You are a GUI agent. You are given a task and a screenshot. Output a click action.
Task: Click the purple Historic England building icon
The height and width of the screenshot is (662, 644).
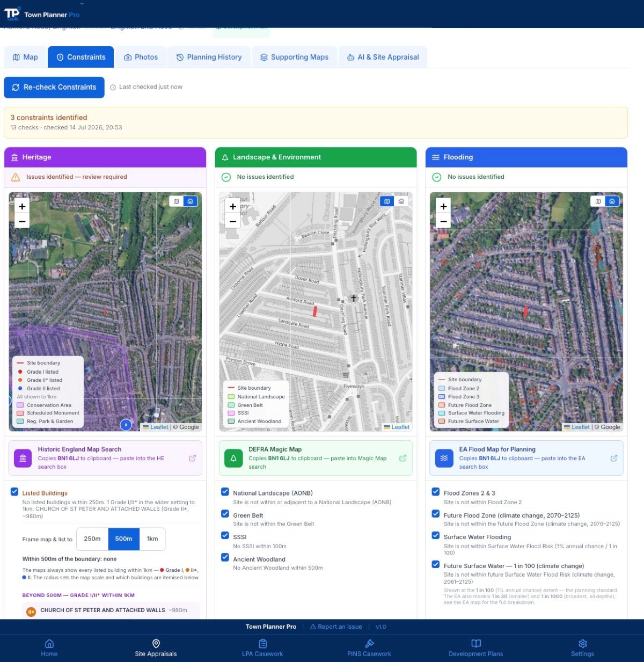click(23, 458)
